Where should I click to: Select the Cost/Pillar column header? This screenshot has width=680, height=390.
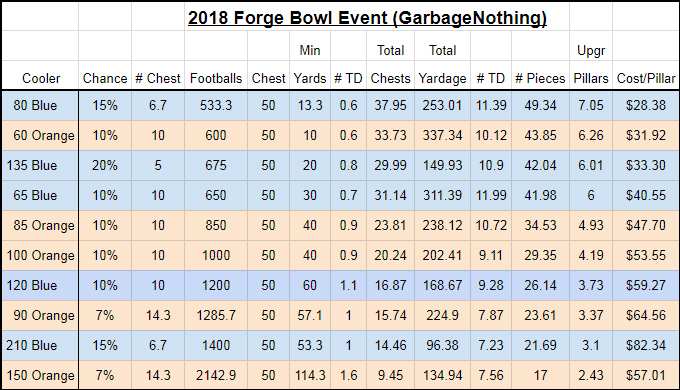646,79
